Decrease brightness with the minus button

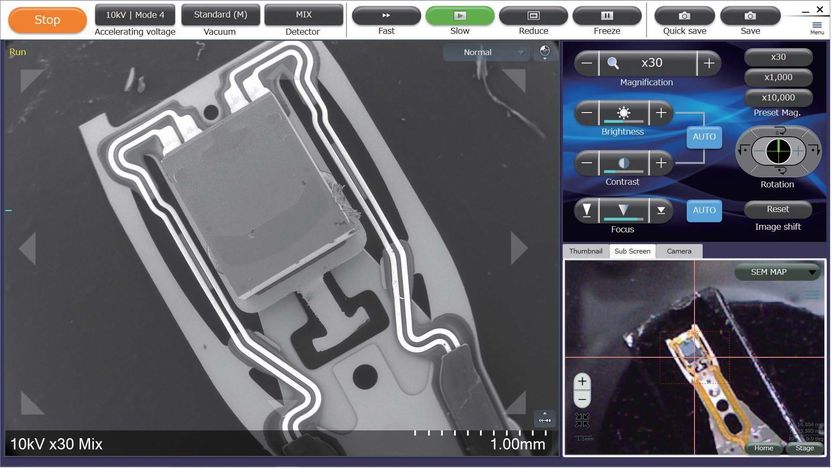click(x=586, y=113)
